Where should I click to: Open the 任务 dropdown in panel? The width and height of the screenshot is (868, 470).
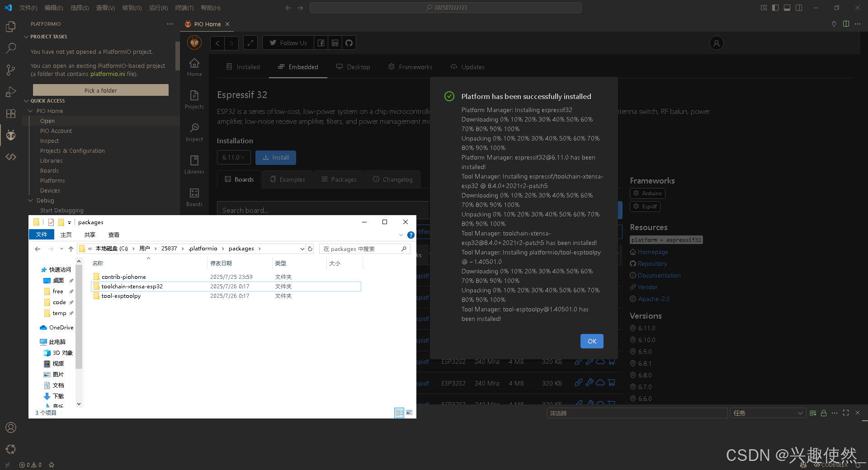tap(768, 413)
